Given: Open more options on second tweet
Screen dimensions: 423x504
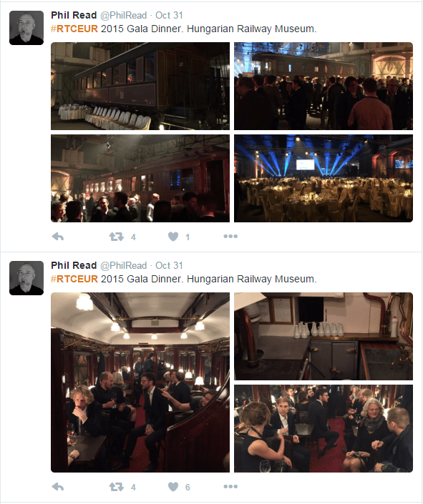Looking at the screenshot, I should [x=230, y=486].
